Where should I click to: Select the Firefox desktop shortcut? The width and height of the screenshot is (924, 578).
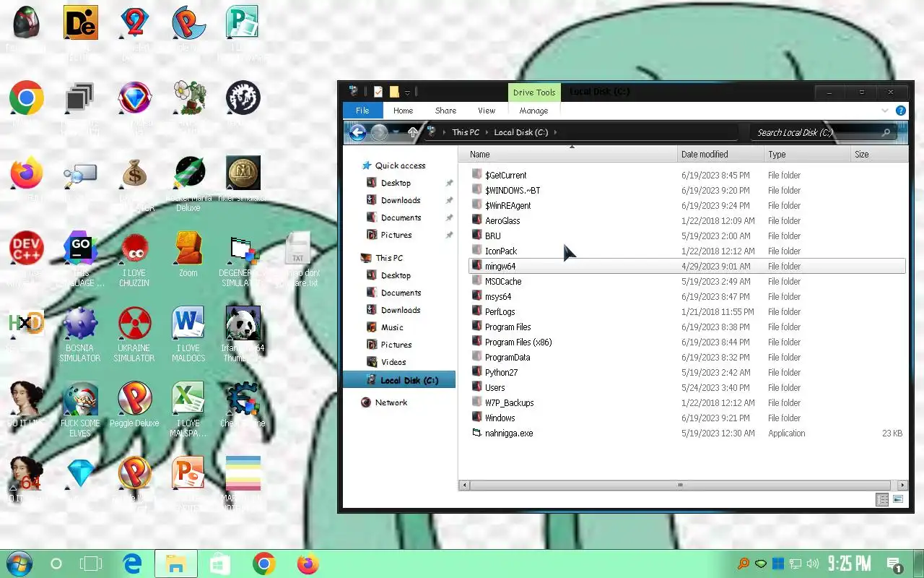(27, 173)
